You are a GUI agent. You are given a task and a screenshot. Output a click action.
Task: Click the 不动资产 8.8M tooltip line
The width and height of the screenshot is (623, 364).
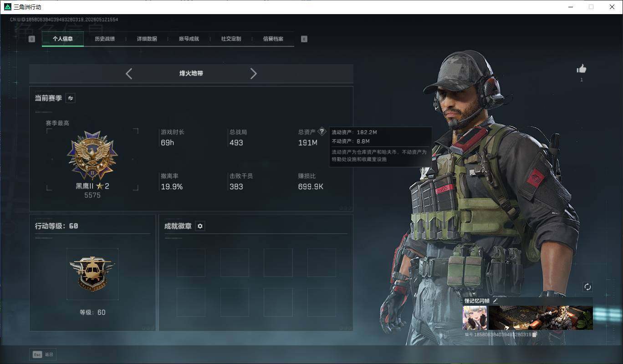351,142
